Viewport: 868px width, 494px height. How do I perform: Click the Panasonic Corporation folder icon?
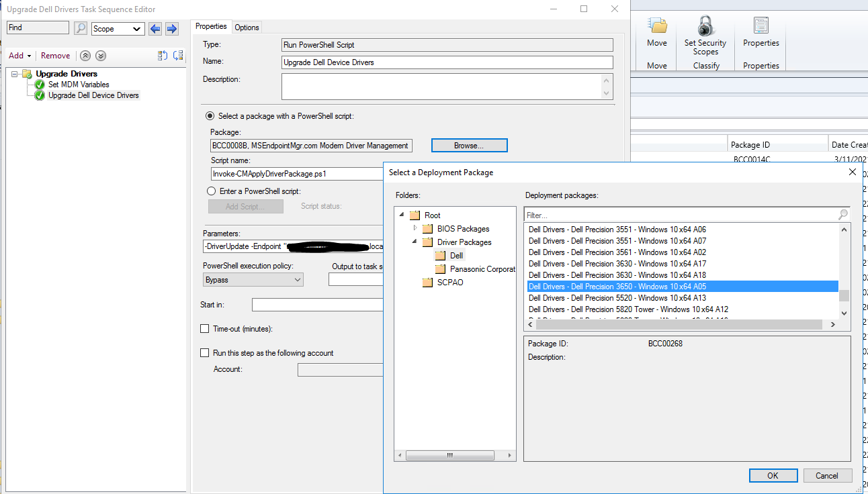(440, 269)
